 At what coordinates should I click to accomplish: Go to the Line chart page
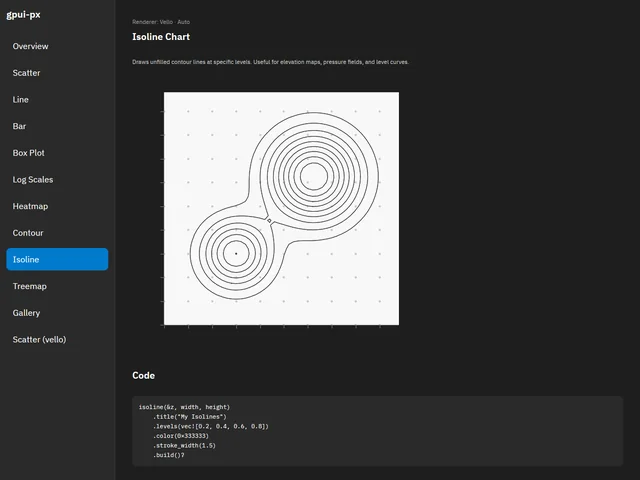point(57,100)
